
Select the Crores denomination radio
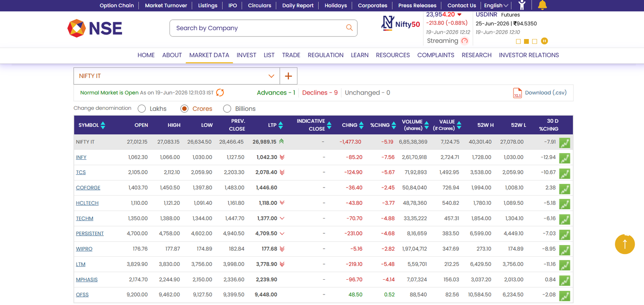click(184, 109)
